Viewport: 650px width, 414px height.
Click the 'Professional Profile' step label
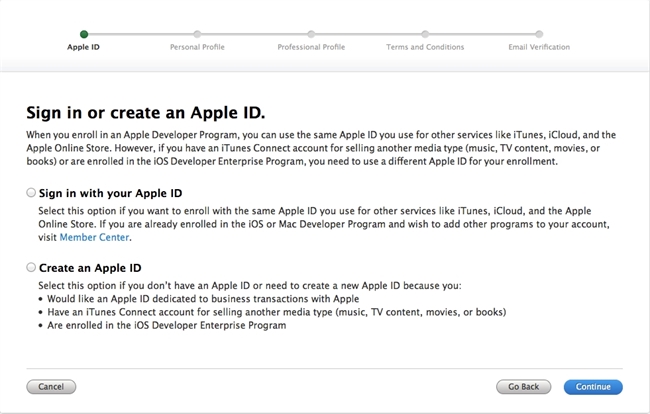[311, 47]
